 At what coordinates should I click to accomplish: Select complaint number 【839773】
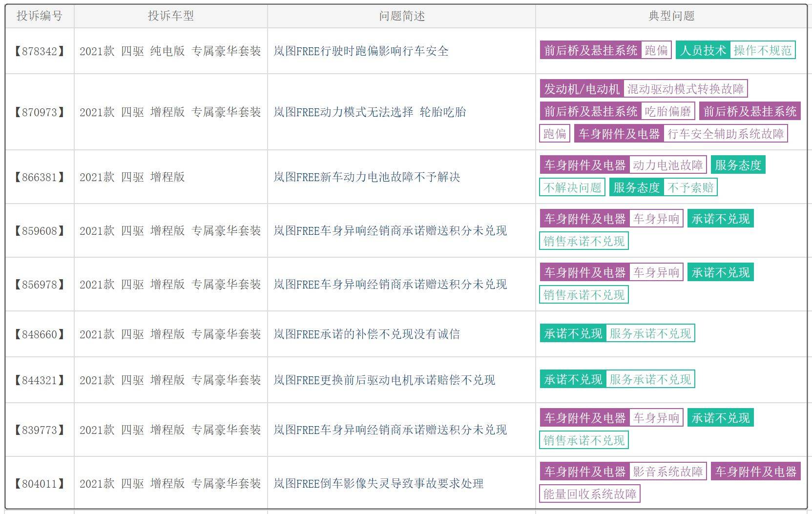40,430
